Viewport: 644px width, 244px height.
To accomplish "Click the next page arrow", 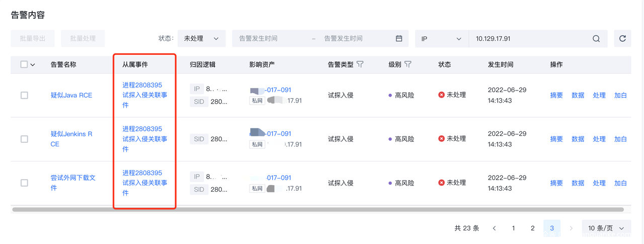I will pos(571,228).
